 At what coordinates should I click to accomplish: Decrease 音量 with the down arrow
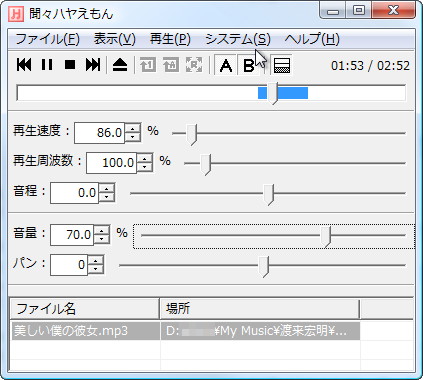tap(102, 239)
